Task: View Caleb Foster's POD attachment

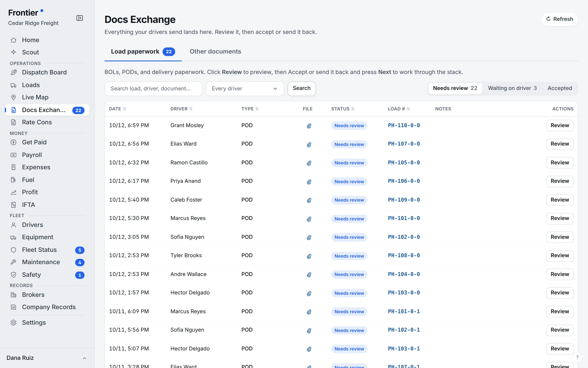Action: [309, 200]
